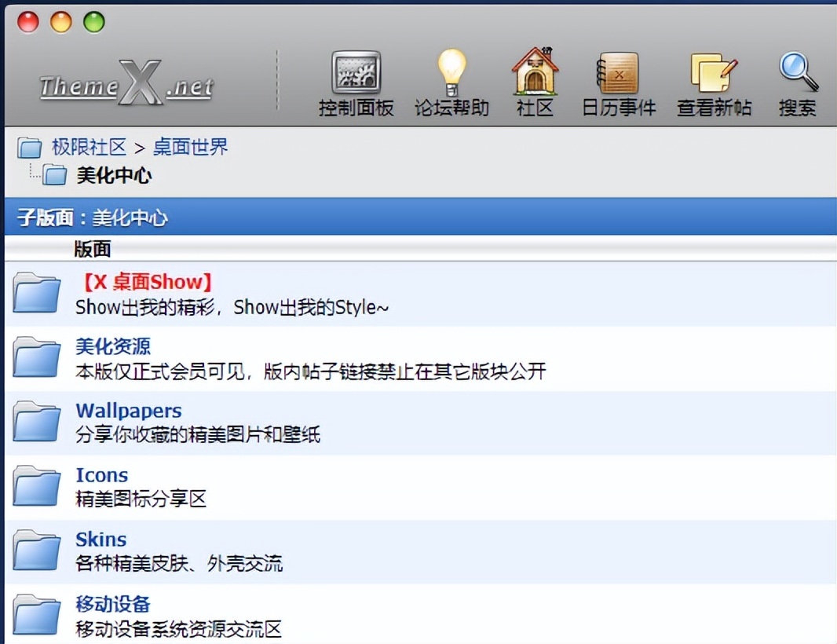Open the 极限社区 breadcrumb link

tap(89, 147)
